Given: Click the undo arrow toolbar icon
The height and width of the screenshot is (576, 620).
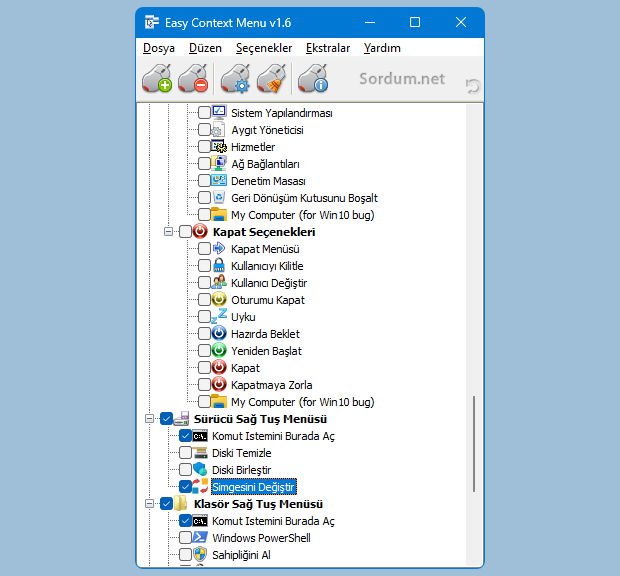Looking at the screenshot, I should (472, 87).
